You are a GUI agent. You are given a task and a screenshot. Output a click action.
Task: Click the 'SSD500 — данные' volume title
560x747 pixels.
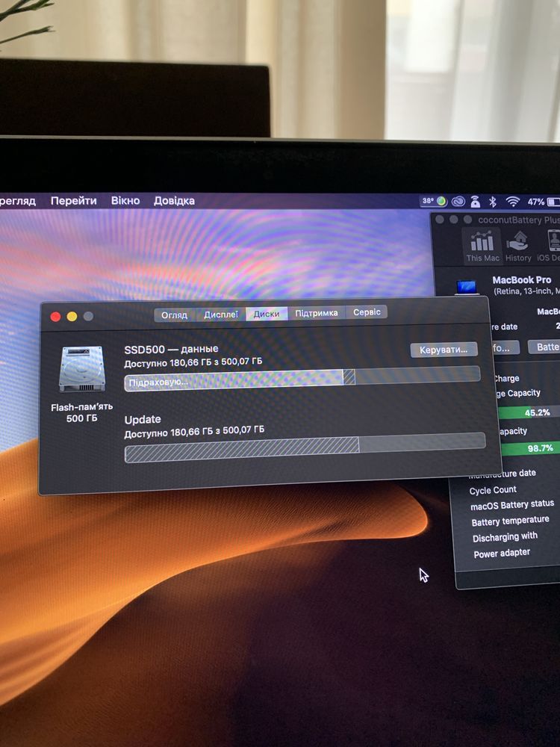pyautogui.click(x=171, y=349)
